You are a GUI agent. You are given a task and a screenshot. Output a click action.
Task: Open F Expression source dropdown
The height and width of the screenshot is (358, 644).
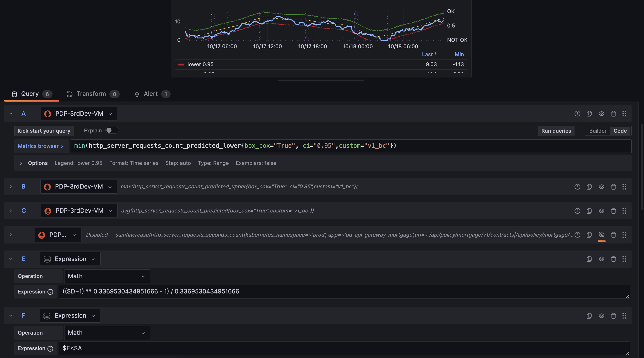pyautogui.click(x=70, y=316)
